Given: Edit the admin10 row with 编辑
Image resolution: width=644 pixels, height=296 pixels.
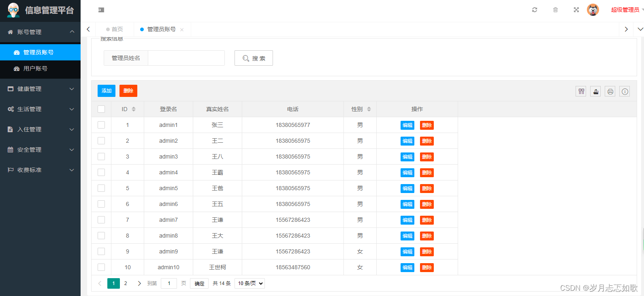Looking at the screenshot, I should (407, 268).
